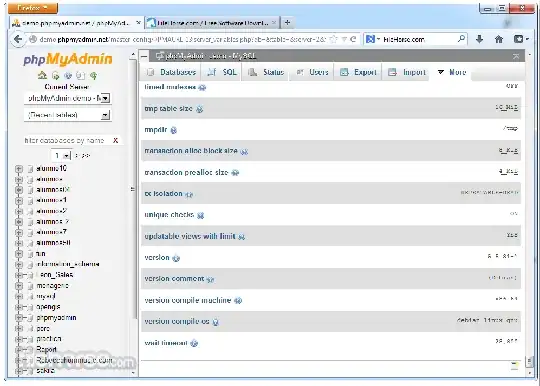The height and width of the screenshot is (386, 540).
Task: Click database icon beside alumno10
Action: [x=30, y=169]
